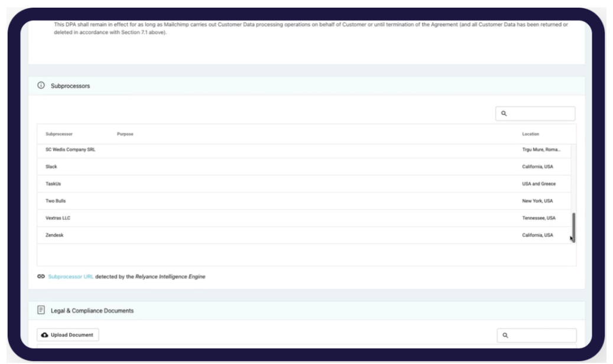Select the TaskUs subprocessor row
613x364 pixels.
coord(304,184)
